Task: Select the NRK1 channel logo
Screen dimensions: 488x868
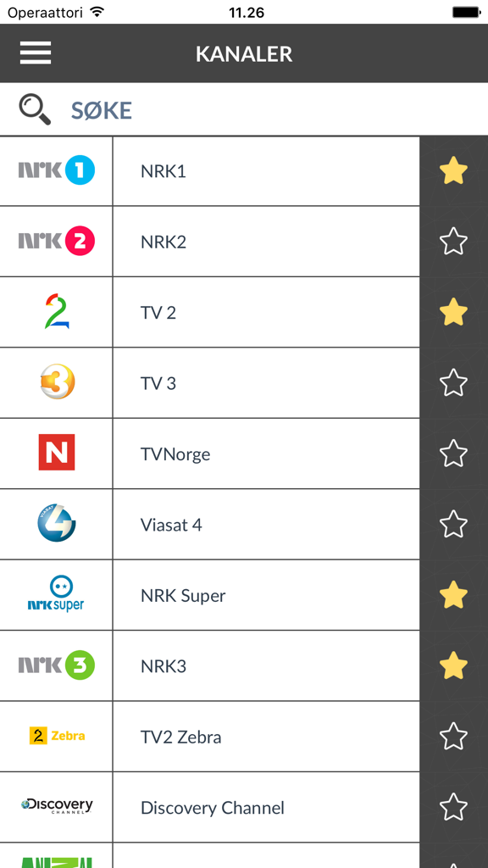Action: pyautogui.click(x=56, y=170)
